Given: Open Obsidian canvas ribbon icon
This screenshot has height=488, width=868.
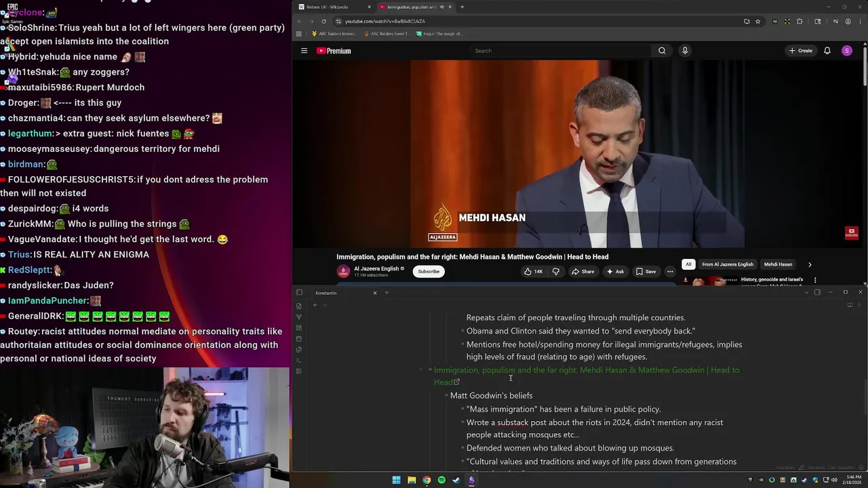Looking at the screenshot, I should coord(299,327).
